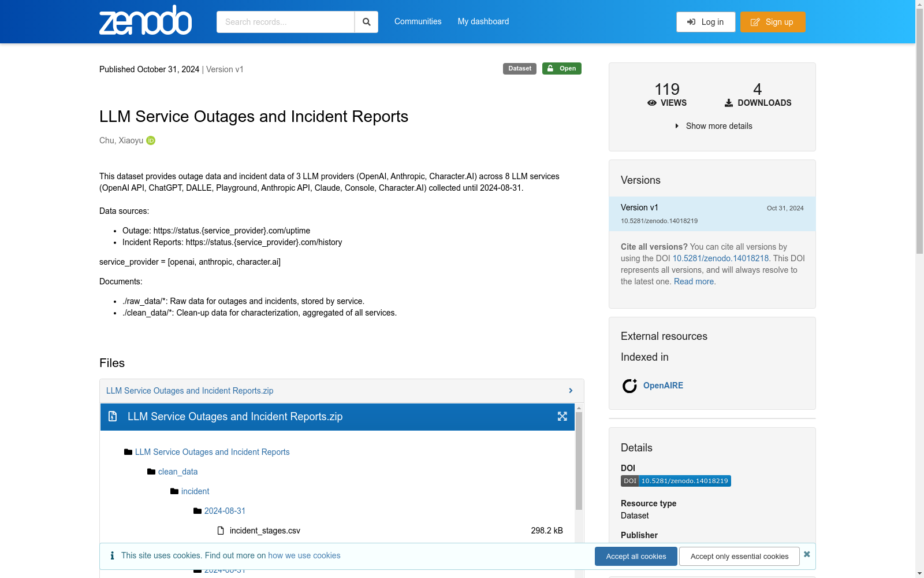
Task: Click the file preview panel scrollbar
Action: [x=579, y=461]
